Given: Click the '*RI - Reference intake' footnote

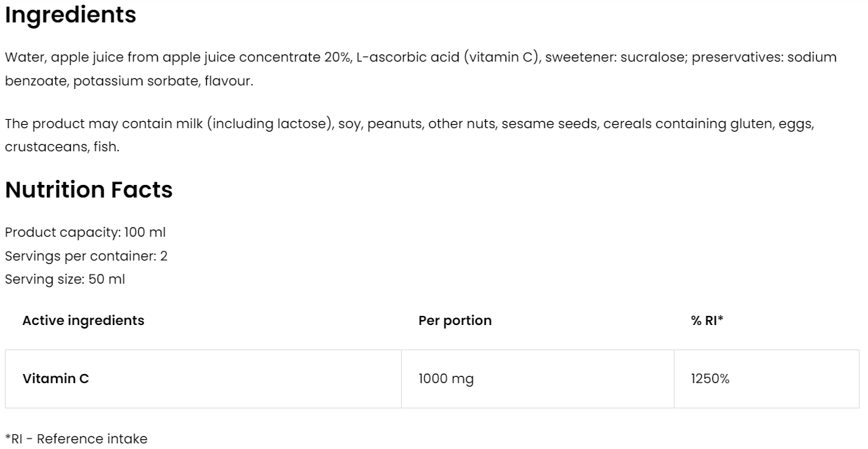Looking at the screenshot, I should point(76,439).
